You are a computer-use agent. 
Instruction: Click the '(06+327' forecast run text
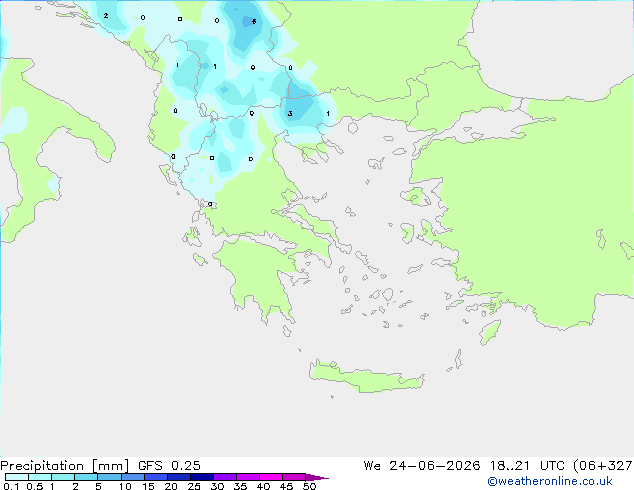pyautogui.click(x=603, y=466)
